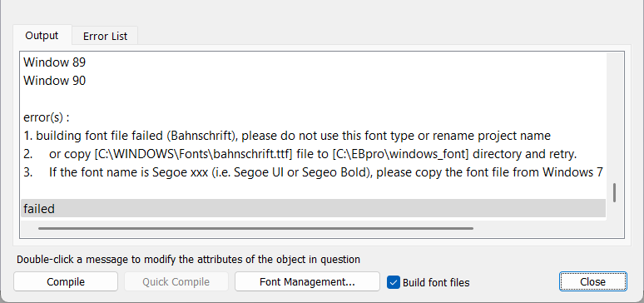The width and height of the screenshot is (644, 303).
Task: Click the vertical scrollbar thumb in output
Action: pyautogui.click(x=614, y=193)
